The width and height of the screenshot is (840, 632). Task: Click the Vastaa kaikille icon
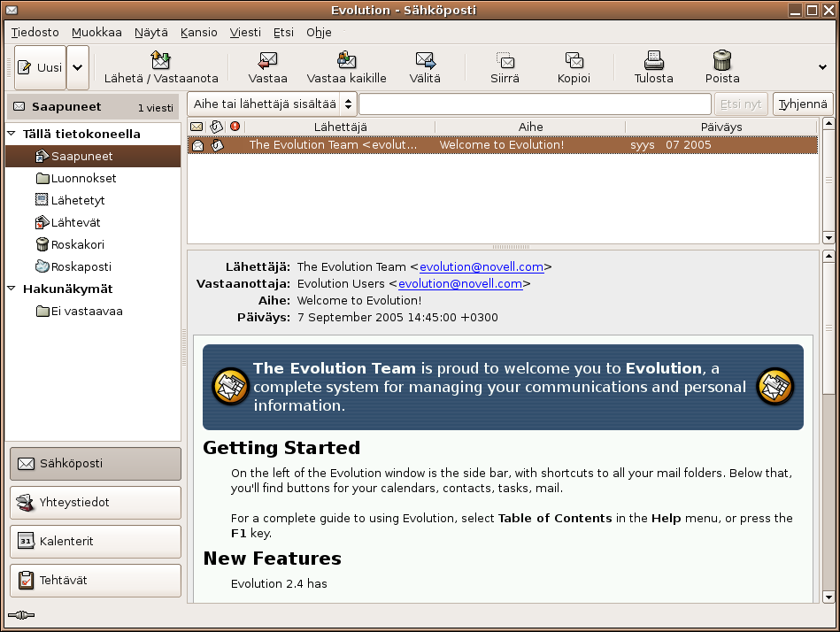coord(346,60)
